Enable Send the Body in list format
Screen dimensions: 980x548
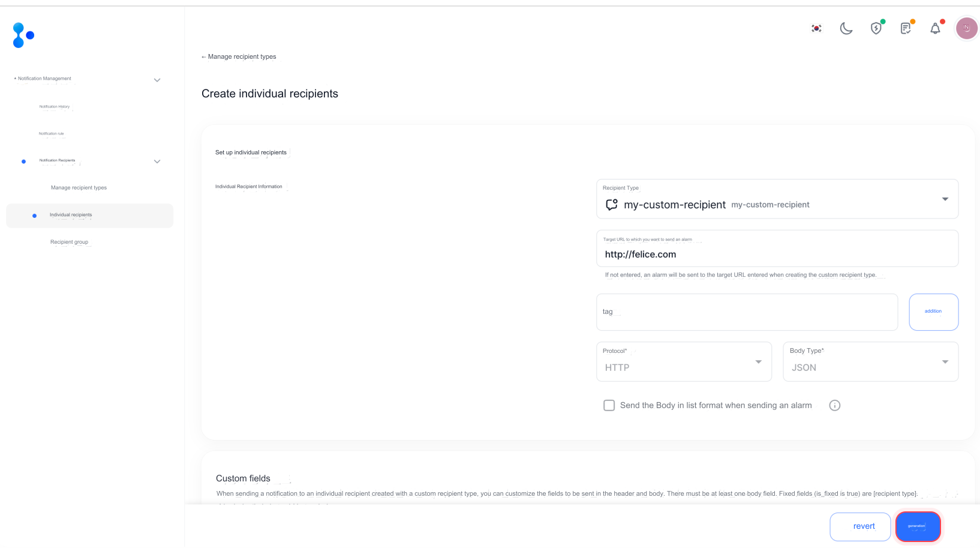609,405
